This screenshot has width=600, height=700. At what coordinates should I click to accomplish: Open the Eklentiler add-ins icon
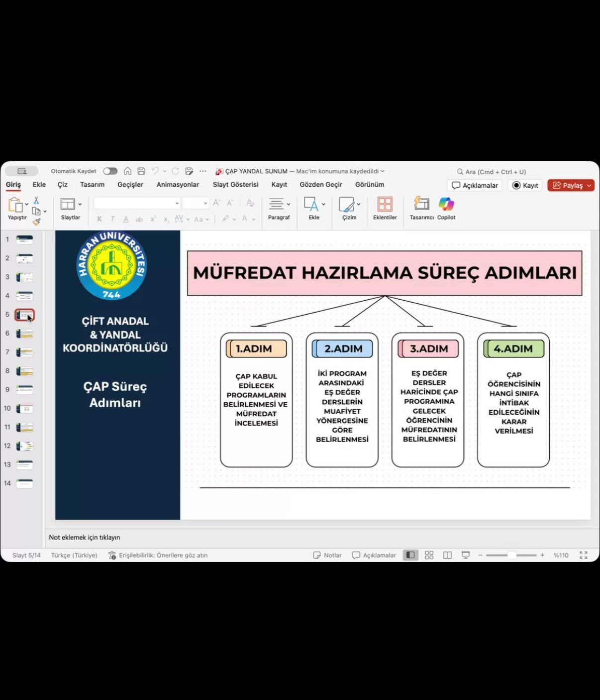[x=385, y=204]
